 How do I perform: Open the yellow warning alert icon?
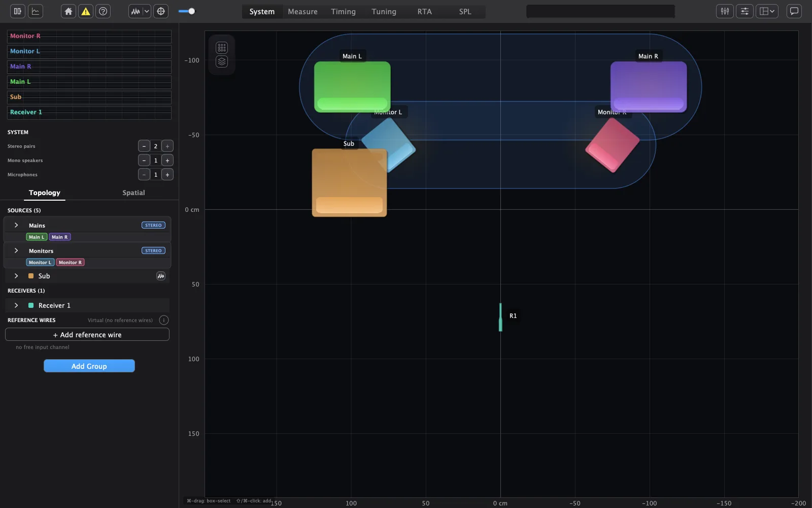(86, 11)
